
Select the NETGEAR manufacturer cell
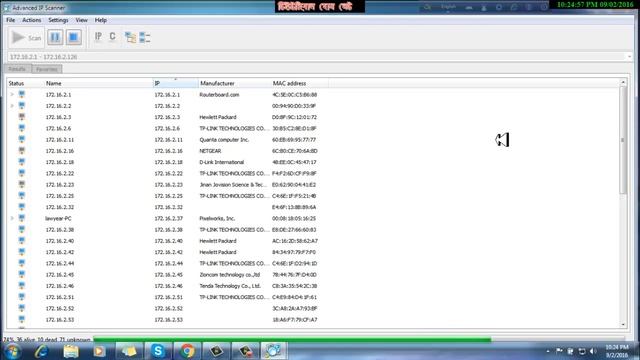click(x=210, y=151)
